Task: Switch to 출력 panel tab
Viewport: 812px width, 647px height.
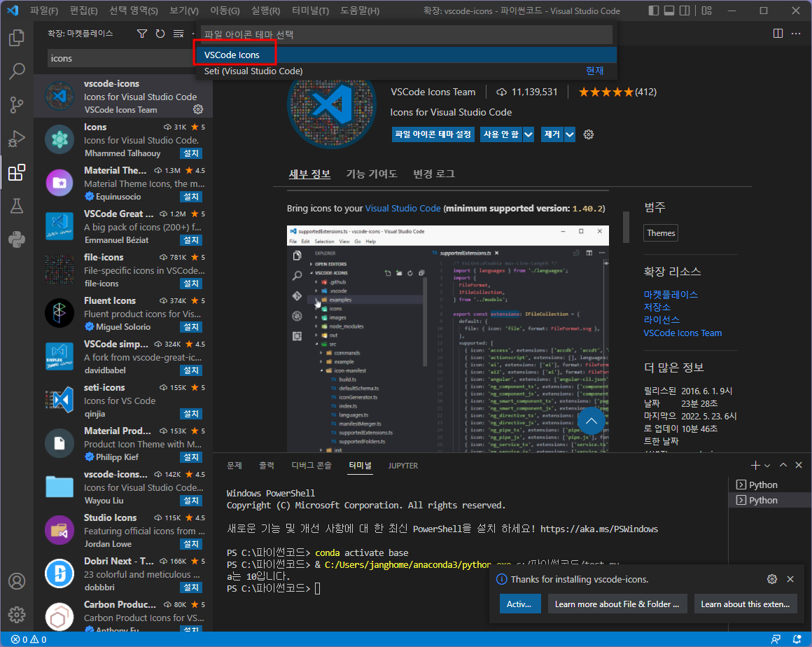Action: click(x=267, y=465)
